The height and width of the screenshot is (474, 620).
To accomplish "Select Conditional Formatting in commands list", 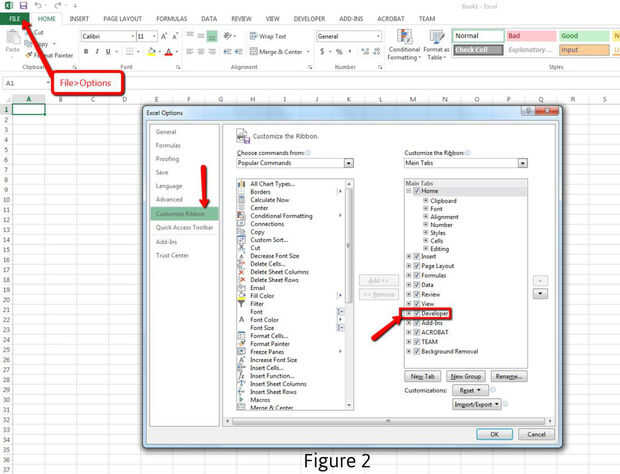I will pos(281,216).
